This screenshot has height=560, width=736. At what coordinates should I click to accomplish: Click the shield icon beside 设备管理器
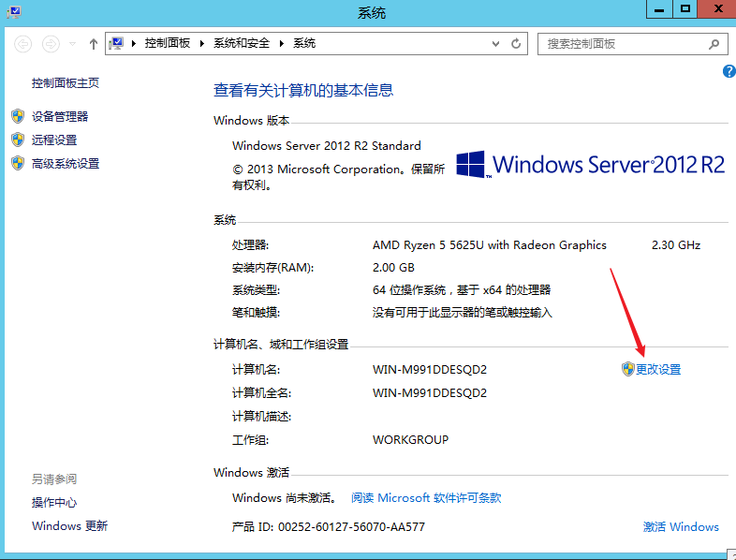coord(18,116)
